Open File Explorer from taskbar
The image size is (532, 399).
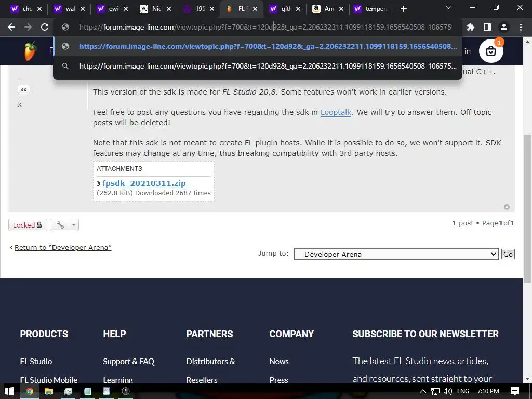(x=48, y=391)
